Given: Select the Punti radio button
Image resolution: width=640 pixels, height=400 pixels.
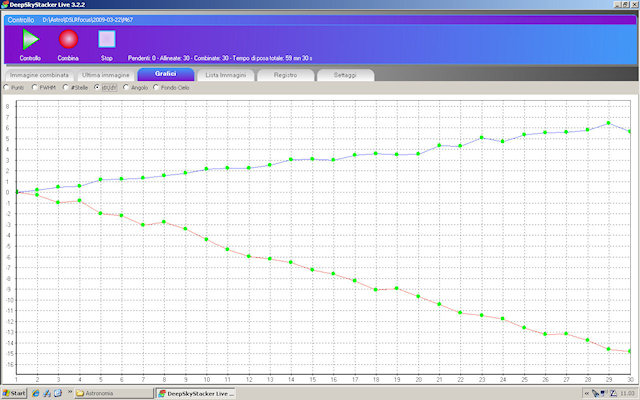Looking at the screenshot, I should (6, 87).
